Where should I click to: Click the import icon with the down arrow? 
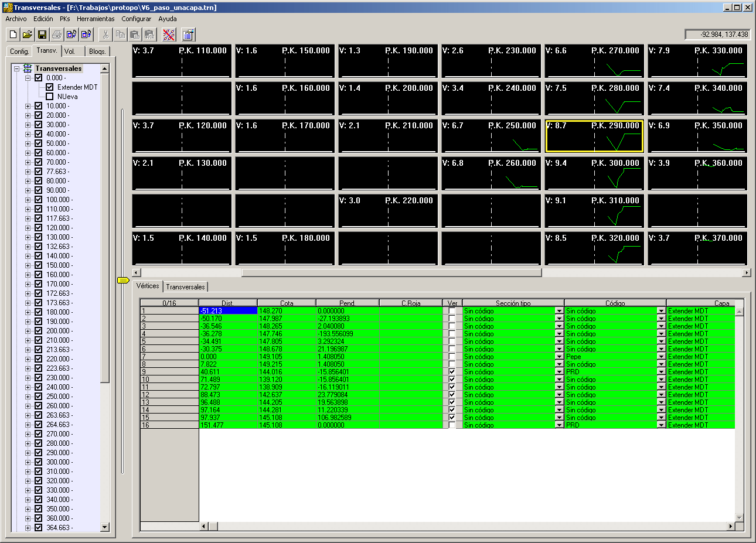click(71, 35)
